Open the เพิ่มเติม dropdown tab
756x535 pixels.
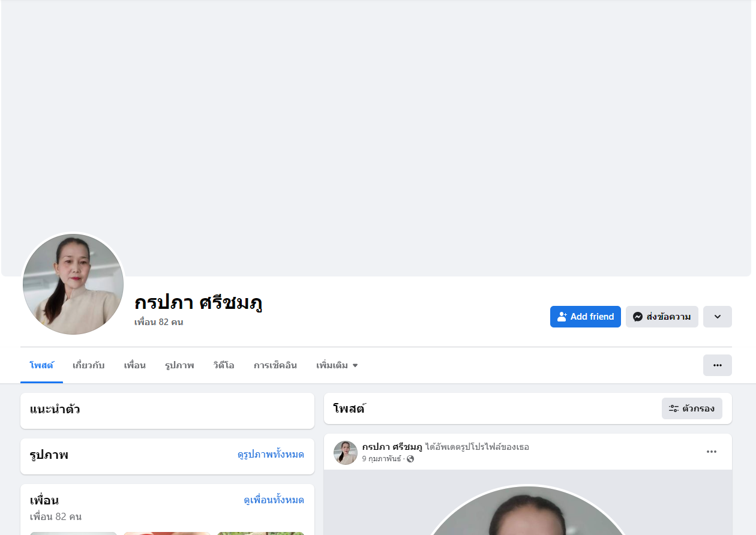click(x=337, y=365)
